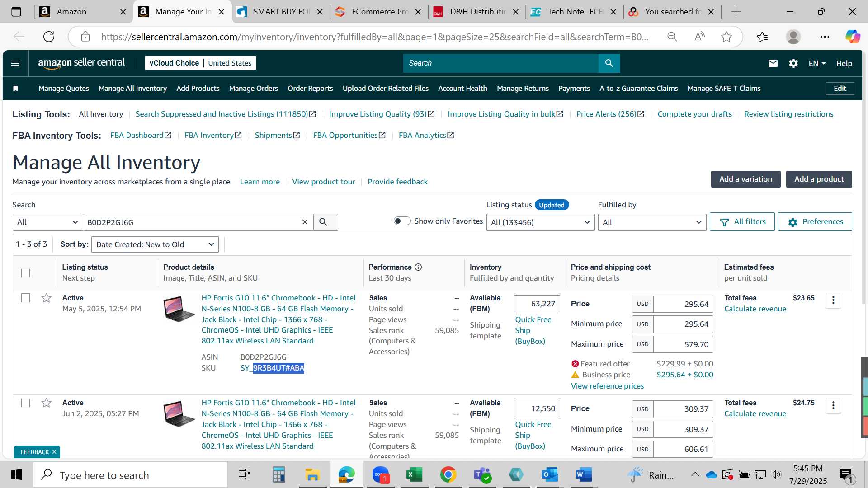
Task: Open Manage Quotes in navigation bar
Action: pos(64,89)
